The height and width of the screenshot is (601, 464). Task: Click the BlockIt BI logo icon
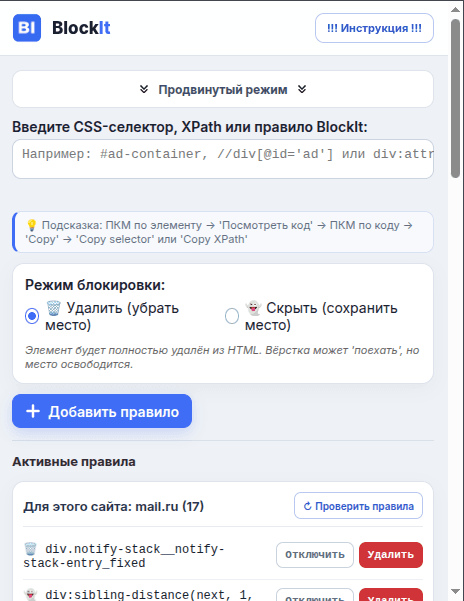coord(27,28)
